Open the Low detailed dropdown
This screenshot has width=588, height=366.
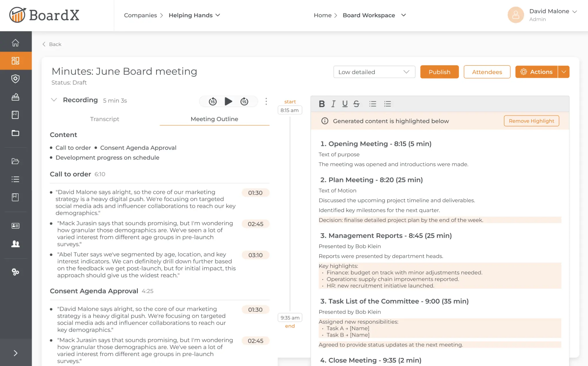click(374, 72)
